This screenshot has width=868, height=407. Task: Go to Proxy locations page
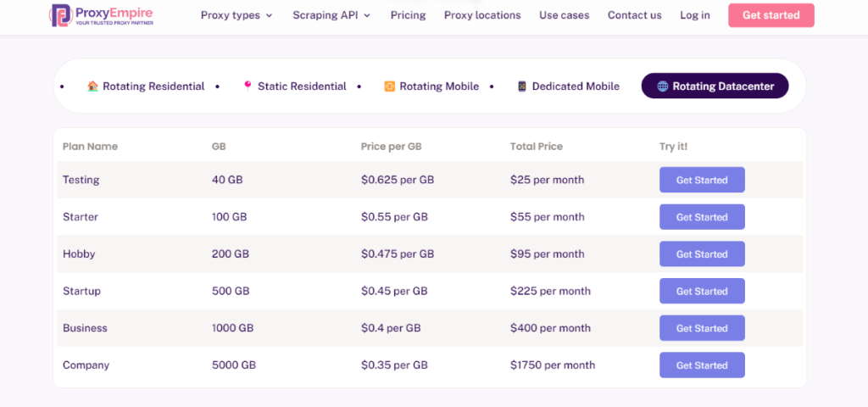(x=482, y=15)
